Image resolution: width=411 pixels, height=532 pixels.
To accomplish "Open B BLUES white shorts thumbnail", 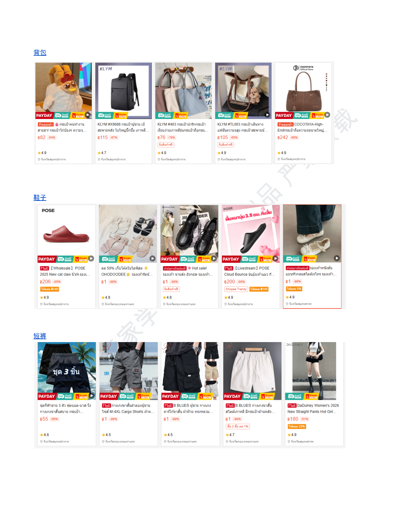I will point(252,371).
